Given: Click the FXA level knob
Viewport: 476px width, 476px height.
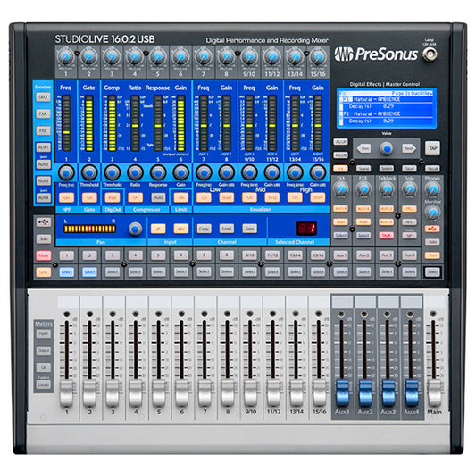Looking at the screenshot, I should [x=341, y=189].
